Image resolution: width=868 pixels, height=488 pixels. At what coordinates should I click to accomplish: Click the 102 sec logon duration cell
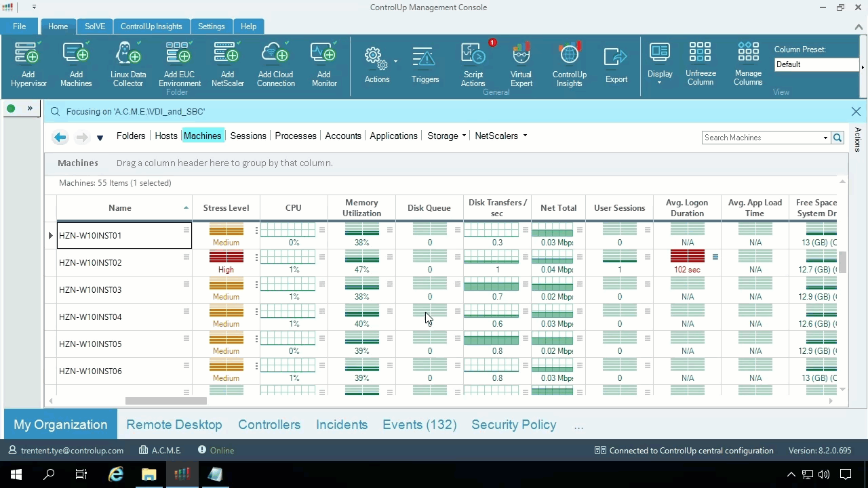click(687, 263)
